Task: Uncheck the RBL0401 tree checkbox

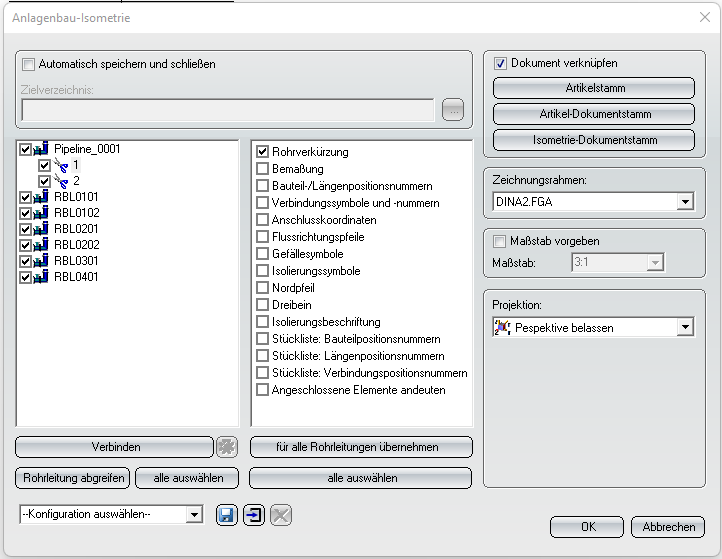Action: pos(25,277)
